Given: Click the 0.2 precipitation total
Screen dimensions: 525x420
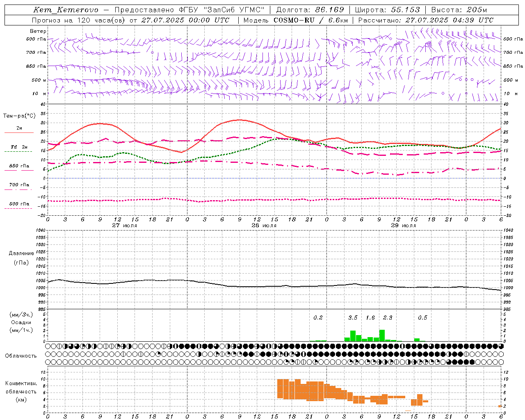Looking at the screenshot, I should [318, 317].
